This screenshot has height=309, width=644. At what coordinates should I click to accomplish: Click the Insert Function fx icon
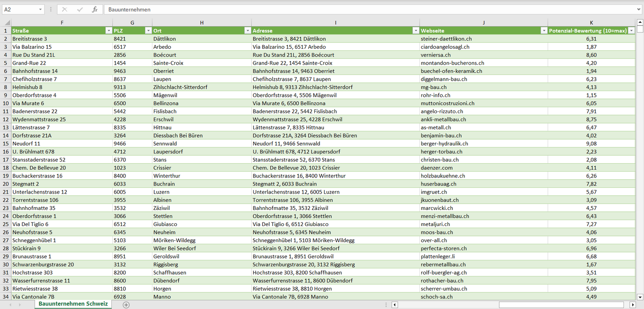(94, 9)
